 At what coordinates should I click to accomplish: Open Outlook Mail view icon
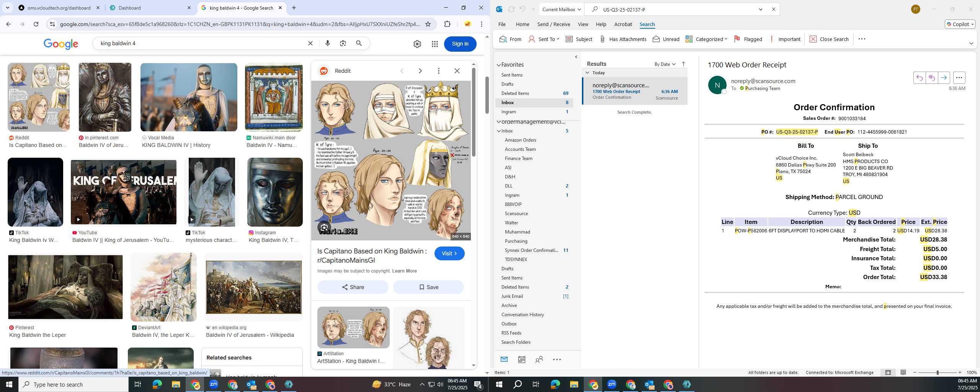pos(504,359)
